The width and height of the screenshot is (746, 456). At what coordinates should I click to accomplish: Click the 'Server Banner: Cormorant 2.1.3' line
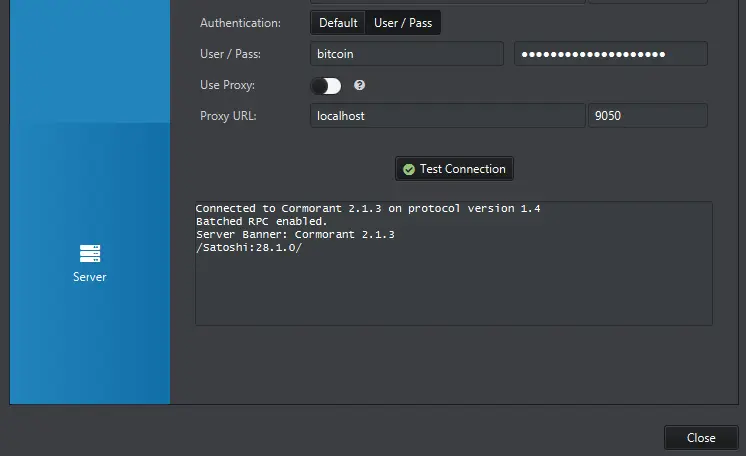[x=295, y=235]
